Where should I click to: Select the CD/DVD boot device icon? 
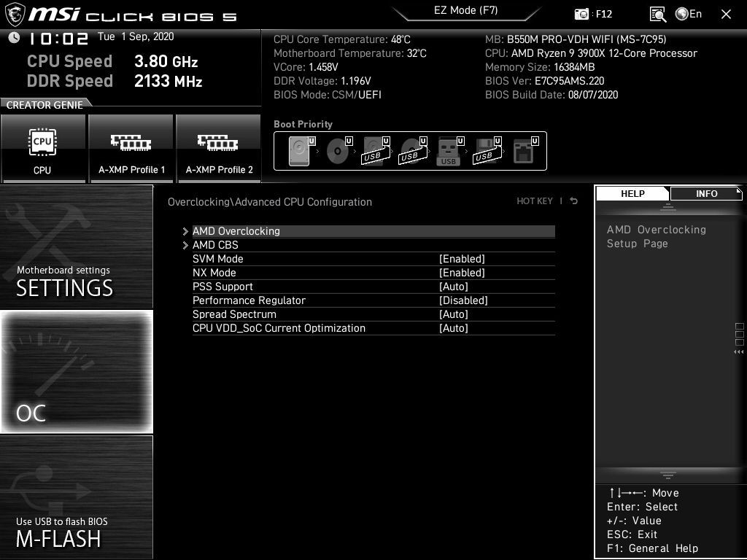[339, 151]
